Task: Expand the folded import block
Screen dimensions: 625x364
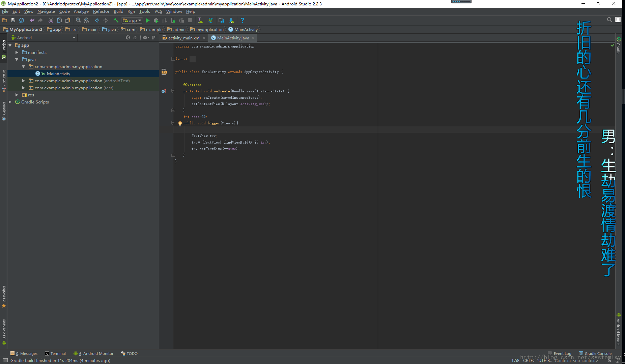Action: point(173,59)
